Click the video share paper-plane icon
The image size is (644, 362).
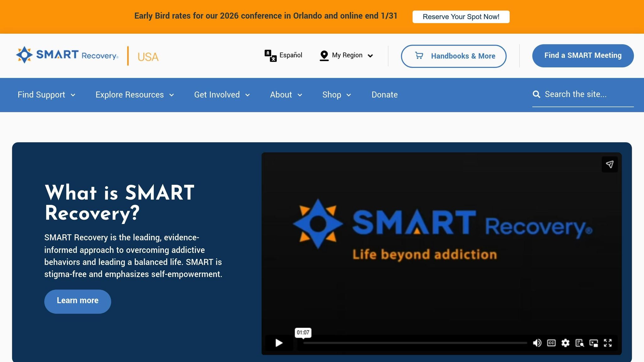[610, 164]
